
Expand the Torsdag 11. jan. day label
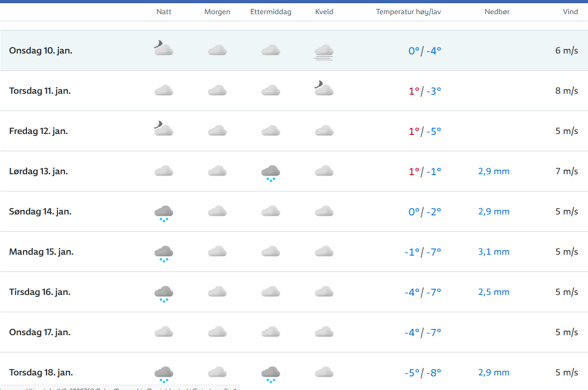pyautogui.click(x=40, y=91)
